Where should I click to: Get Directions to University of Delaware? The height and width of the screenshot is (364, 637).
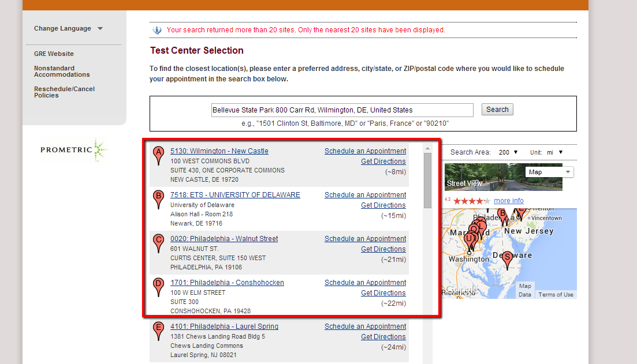[x=383, y=205]
